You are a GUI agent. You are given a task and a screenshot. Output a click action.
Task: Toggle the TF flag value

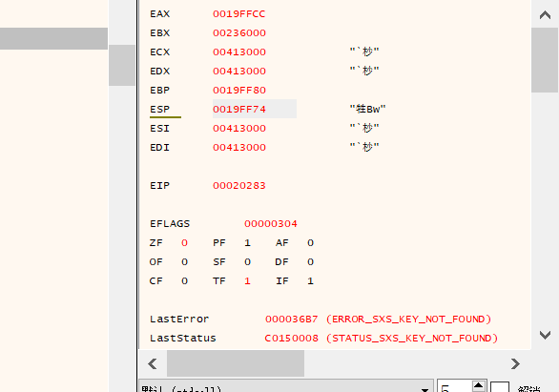[247, 281]
